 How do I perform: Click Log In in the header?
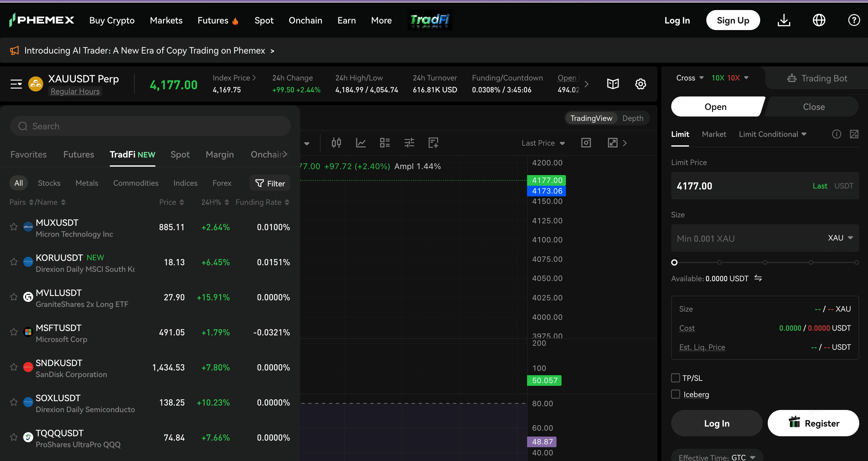coord(677,21)
